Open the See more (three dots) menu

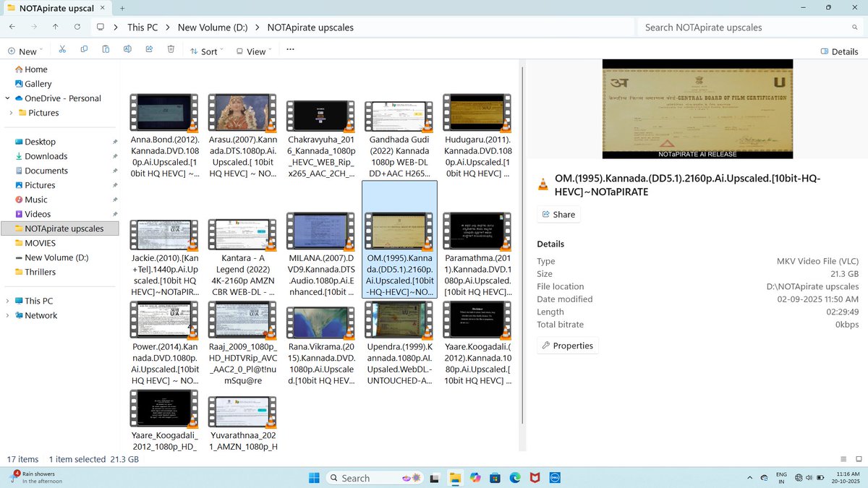(290, 50)
